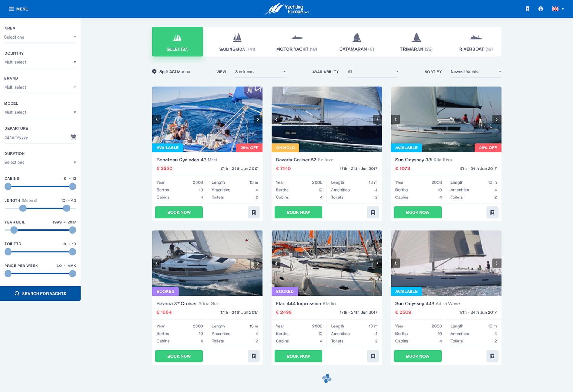Book now the Sun Odyssey 449

(x=418, y=356)
